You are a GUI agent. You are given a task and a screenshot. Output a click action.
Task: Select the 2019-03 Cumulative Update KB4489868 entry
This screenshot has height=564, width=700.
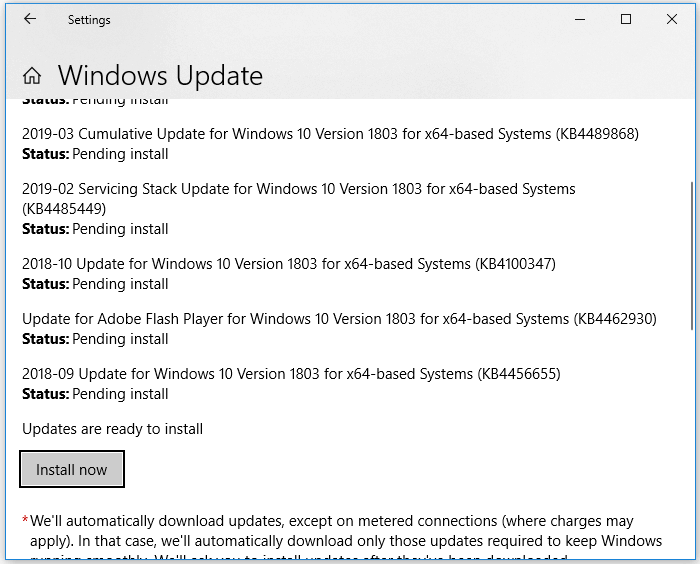point(330,134)
